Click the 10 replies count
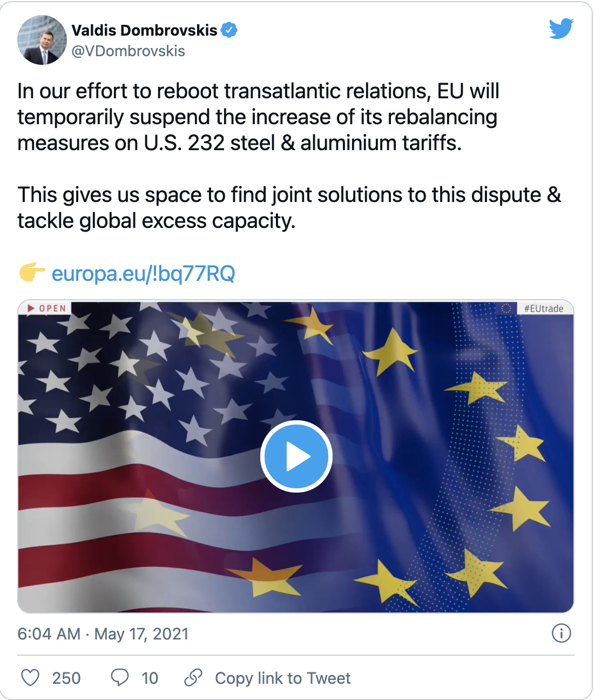The height and width of the screenshot is (700, 595). (150, 678)
